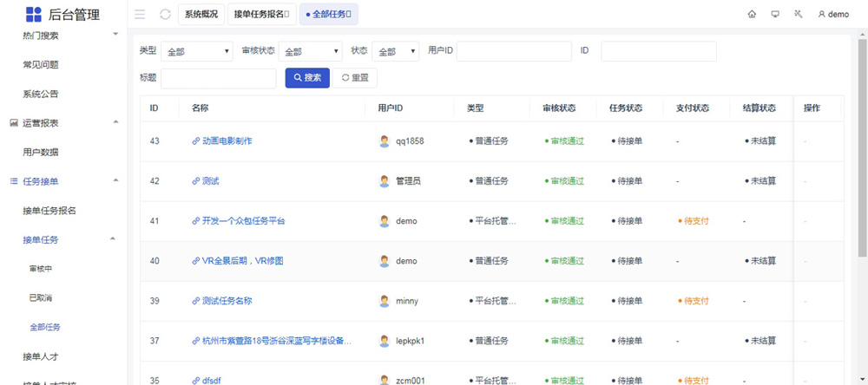Switch to the 系统概况 tab
The height and width of the screenshot is (385, 868).
201,14
